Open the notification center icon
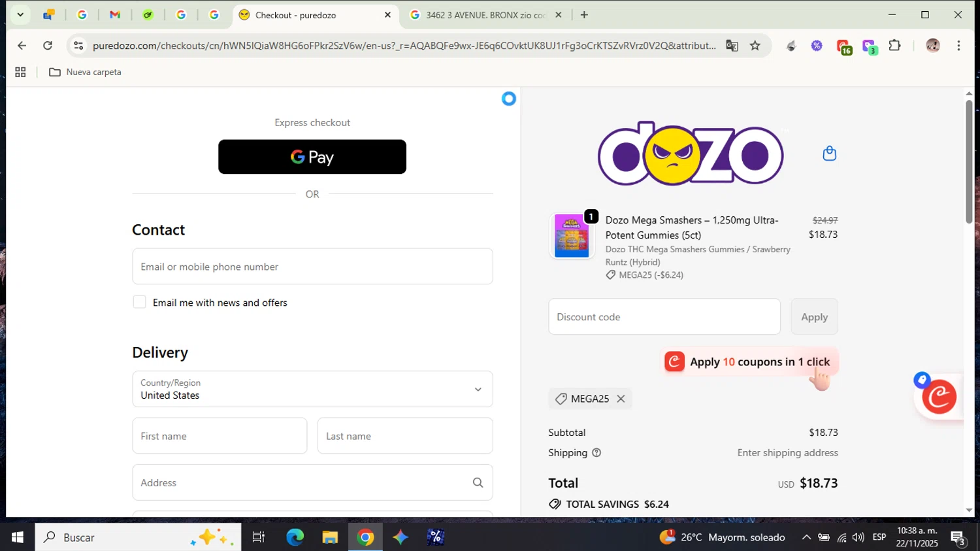 click(958, 538)
